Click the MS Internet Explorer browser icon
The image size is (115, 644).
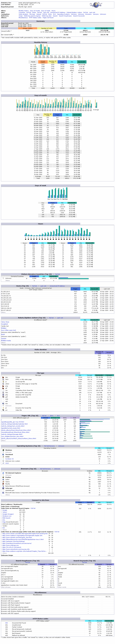3,473
